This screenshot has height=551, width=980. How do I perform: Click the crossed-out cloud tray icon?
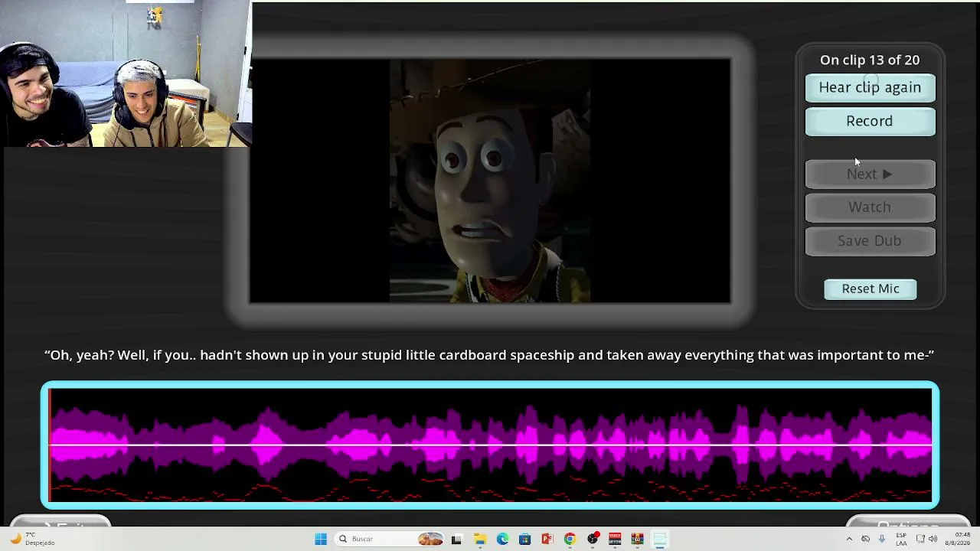[865, 539]
